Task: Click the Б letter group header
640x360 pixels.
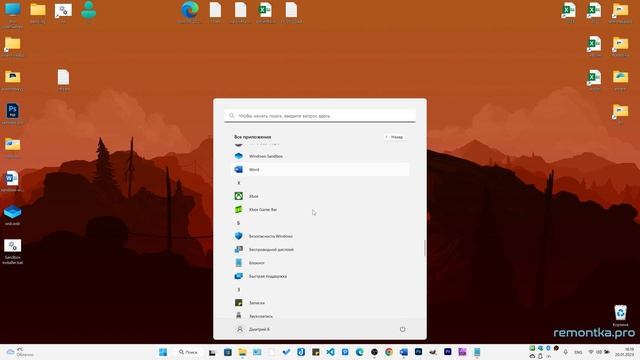Action: point(239,223)
